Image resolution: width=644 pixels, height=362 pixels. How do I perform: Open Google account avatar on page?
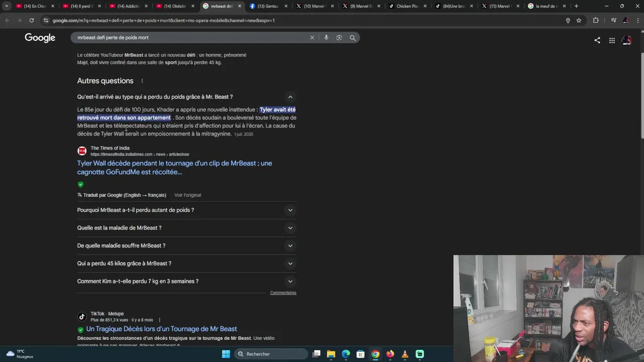tap(627, 40)
